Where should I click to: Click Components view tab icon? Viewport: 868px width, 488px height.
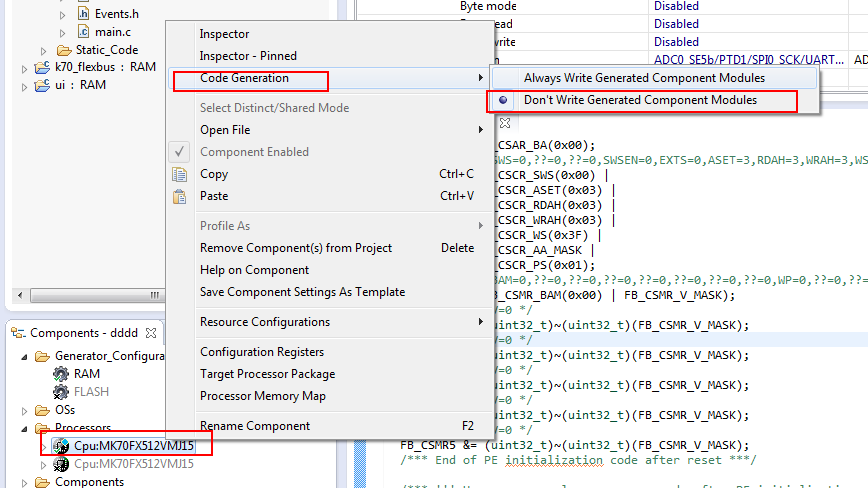(x=18, y=333)
